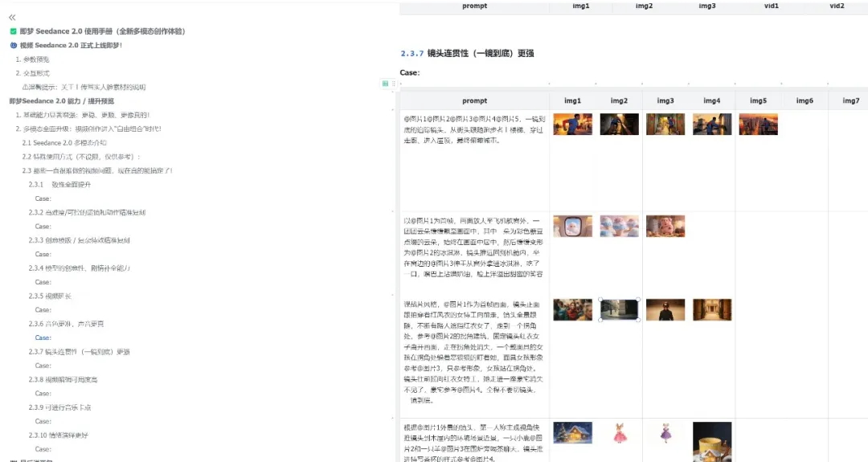The image size is (868, 462).
Task: Click the 2.3.7 section heading in the document
Action: (467, 54)
